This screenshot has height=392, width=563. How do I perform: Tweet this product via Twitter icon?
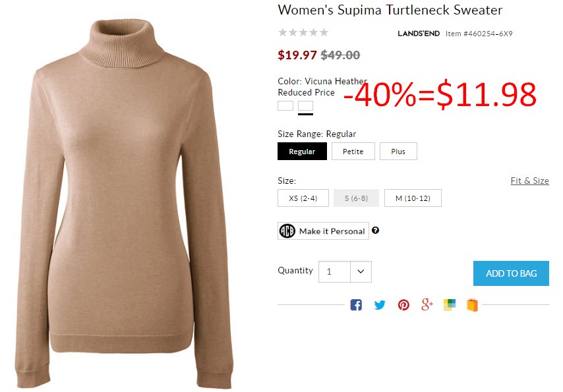380,305
